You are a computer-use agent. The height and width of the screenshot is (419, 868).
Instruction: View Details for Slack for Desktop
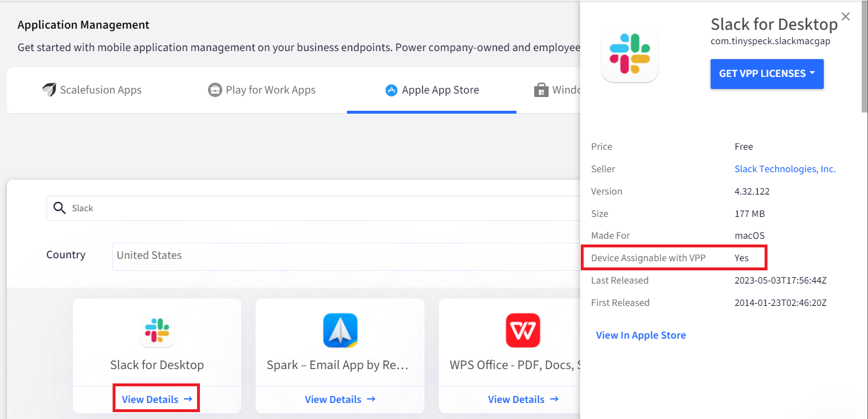coord(157,399)
